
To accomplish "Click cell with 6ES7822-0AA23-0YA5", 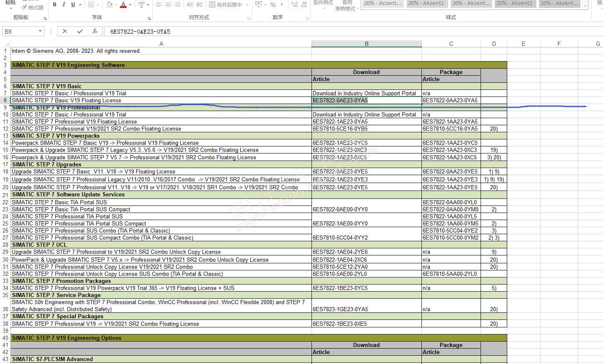I will tap(451, 100).
